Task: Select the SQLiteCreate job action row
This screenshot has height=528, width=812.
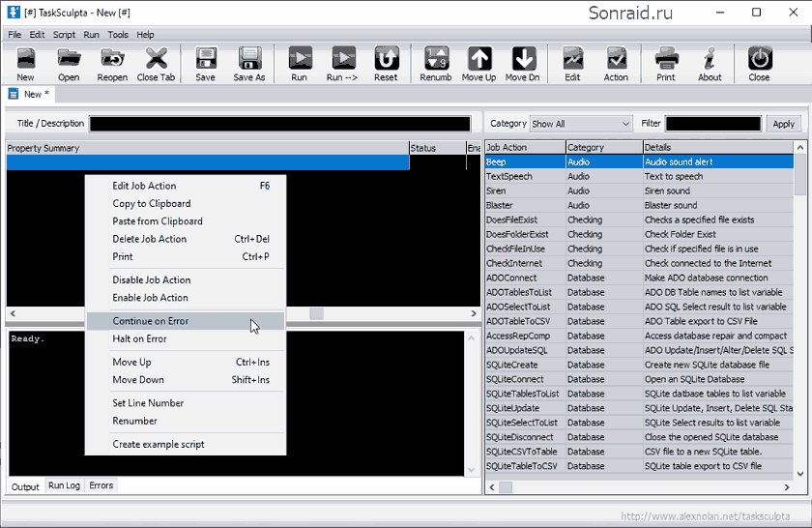Action: [639, 365]
